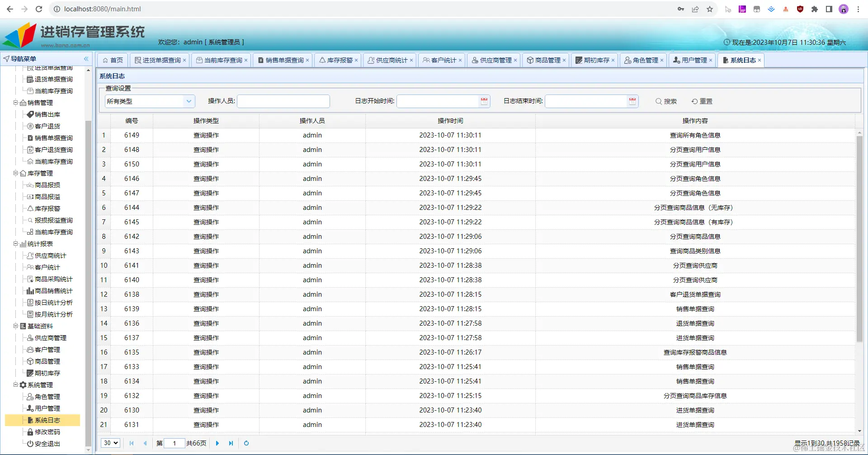Click the 操作内容 column header
Image resolution: width=868 pixels, height=455 pixels.
695,121
